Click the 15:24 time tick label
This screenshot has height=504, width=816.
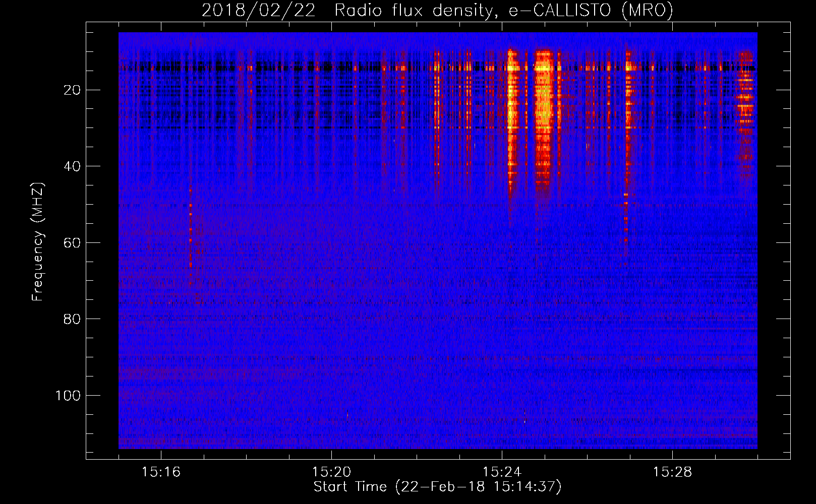click(502, 472)
